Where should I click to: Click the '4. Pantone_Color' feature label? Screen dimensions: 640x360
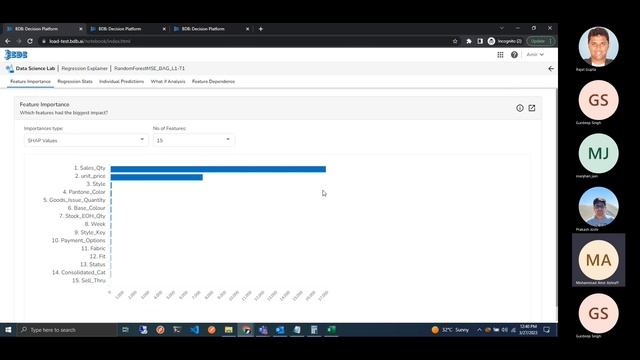84,192
